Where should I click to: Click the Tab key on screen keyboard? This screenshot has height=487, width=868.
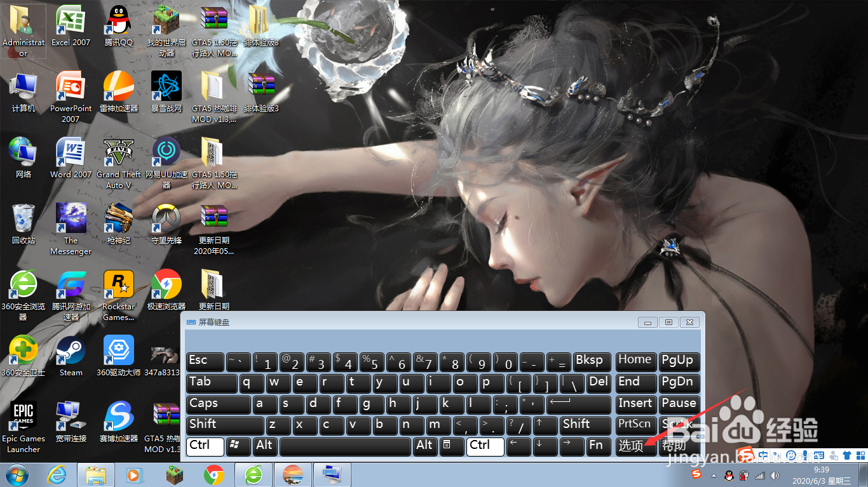tap(212, 383)
